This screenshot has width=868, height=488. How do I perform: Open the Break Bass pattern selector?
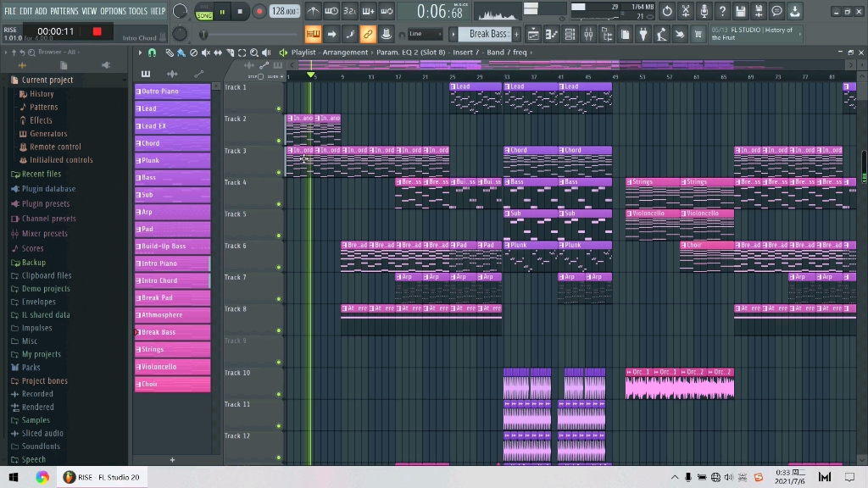pos(487,34)
